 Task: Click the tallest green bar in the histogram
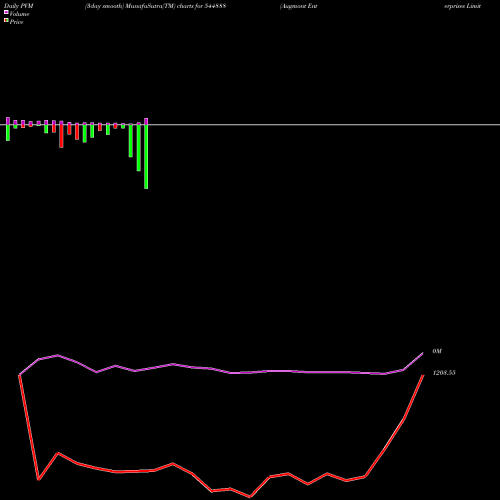point(146,157)
